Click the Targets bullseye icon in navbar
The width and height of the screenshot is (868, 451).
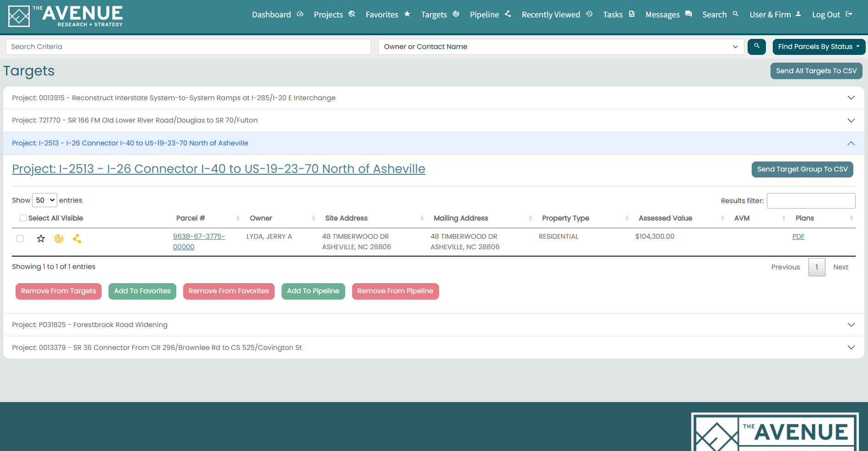456,14
